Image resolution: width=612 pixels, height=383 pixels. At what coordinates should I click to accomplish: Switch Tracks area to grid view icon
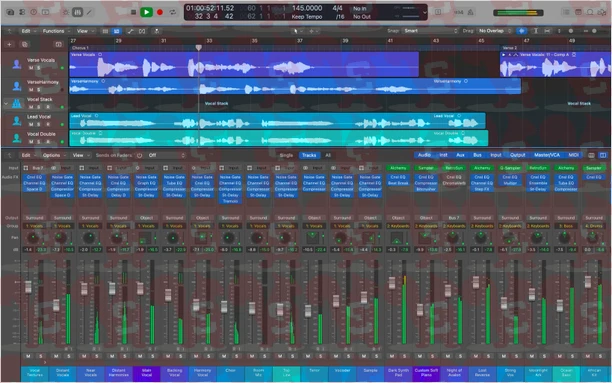click(105, 31)
